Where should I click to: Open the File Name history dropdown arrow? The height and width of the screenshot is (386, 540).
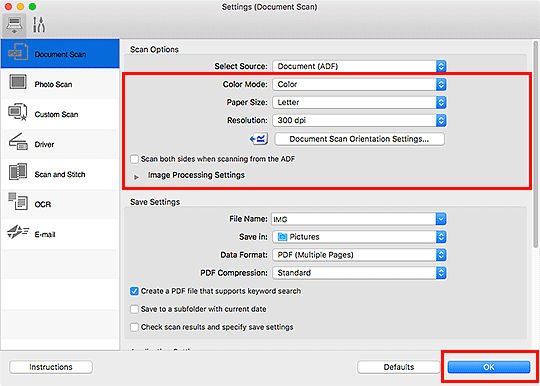pos(441,219)
